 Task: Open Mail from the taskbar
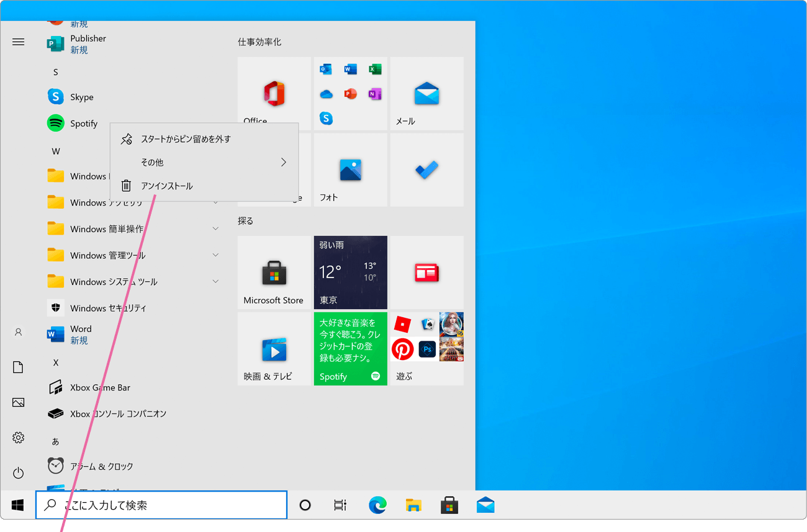[485, 505]
